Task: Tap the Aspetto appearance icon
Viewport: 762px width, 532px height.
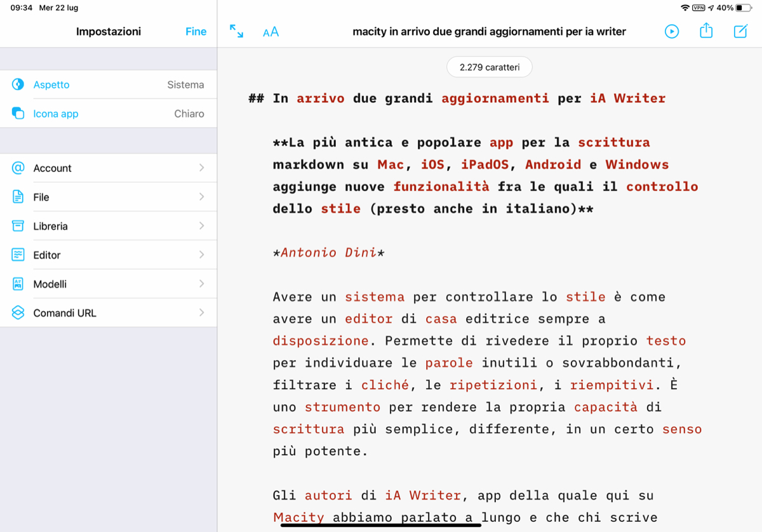Action: click(x=18, y=84)
